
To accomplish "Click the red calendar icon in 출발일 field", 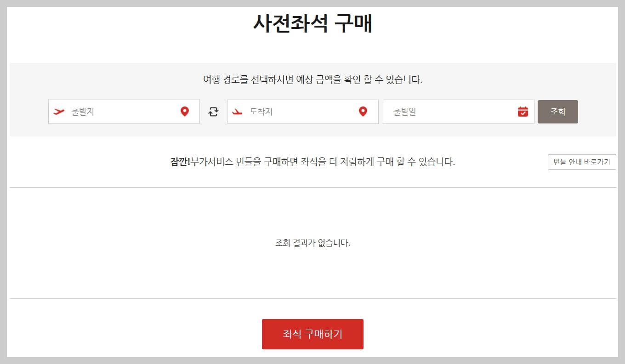I will coord(522,112).
